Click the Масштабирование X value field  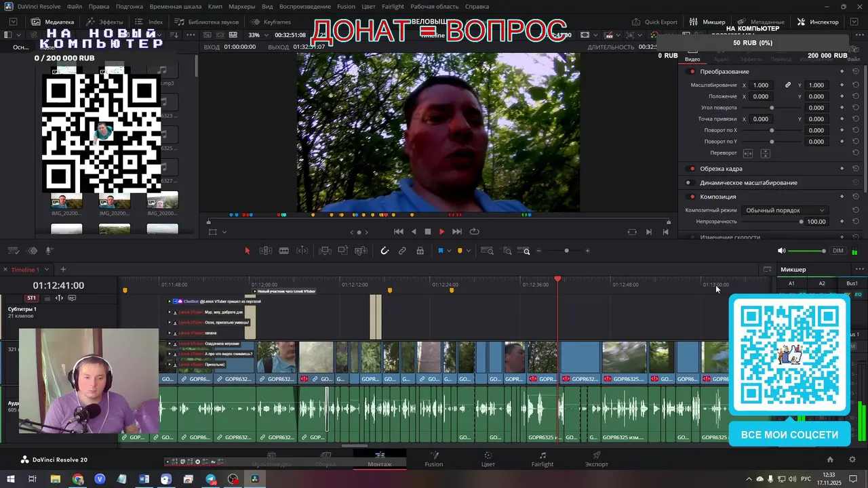pos(762,85)
